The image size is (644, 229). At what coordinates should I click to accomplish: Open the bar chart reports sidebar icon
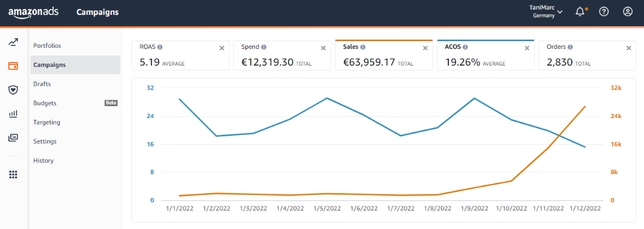coord(13,114)
